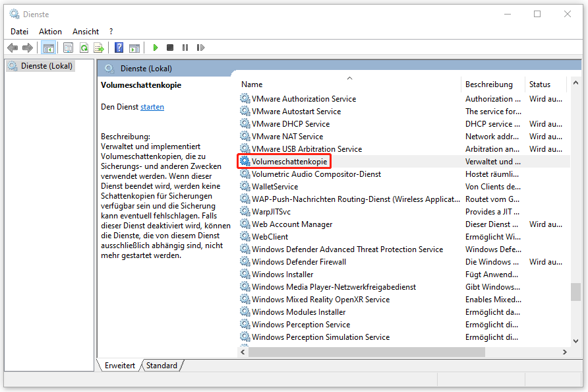Open the Help toolbar icon
The width and height of the screenshot is (588, 392).
119,48
